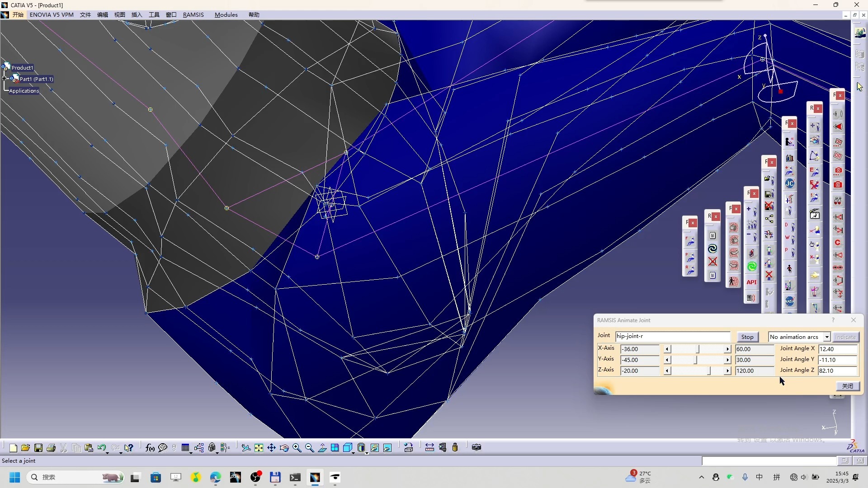868x488 pixels.
Task: Click the Save disk icon
Action: pyautogui.click(x=38, y=448)
